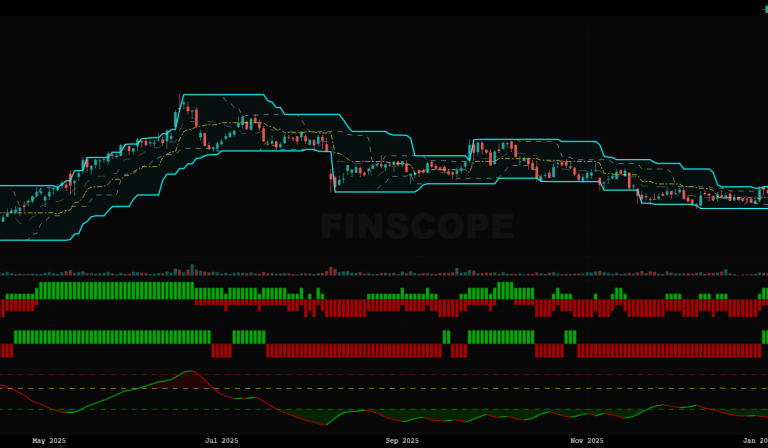Click the May 2025 date axis label
Viewport: 768px width, 448px height.
click(x=49, y=441)
